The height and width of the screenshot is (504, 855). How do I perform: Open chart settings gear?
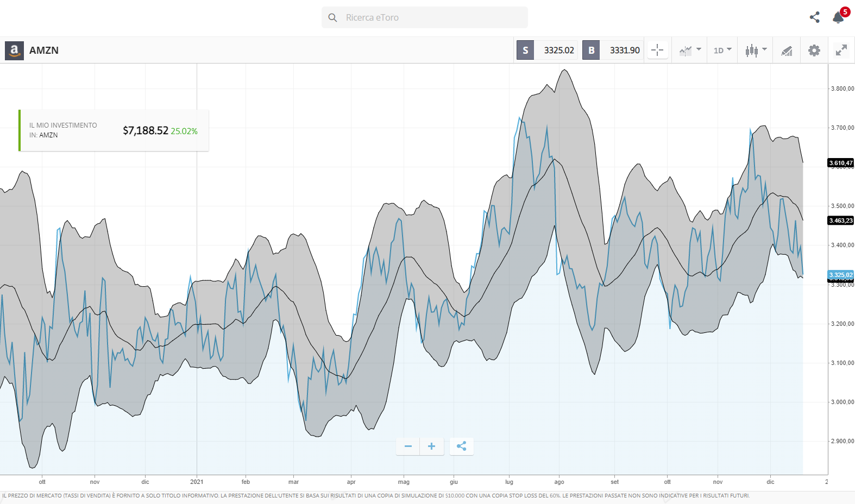(x=814, y=51)
